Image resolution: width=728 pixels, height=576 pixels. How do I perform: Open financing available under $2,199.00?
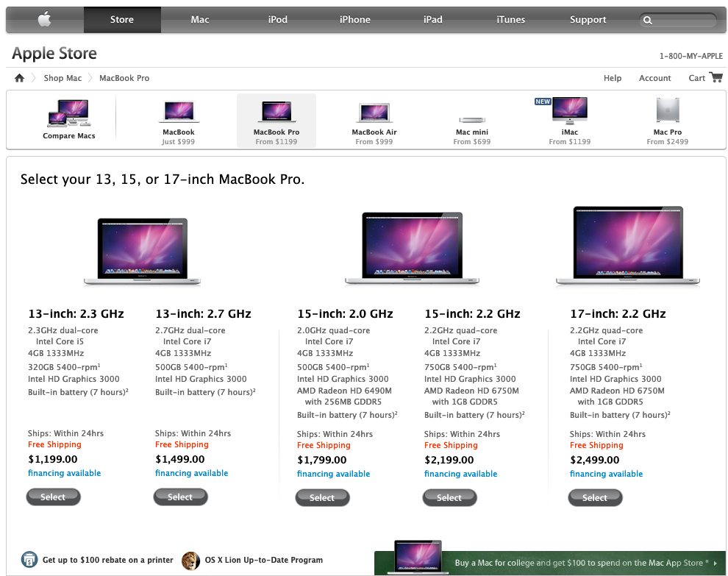pyautogui.click(x=460, y=474)
